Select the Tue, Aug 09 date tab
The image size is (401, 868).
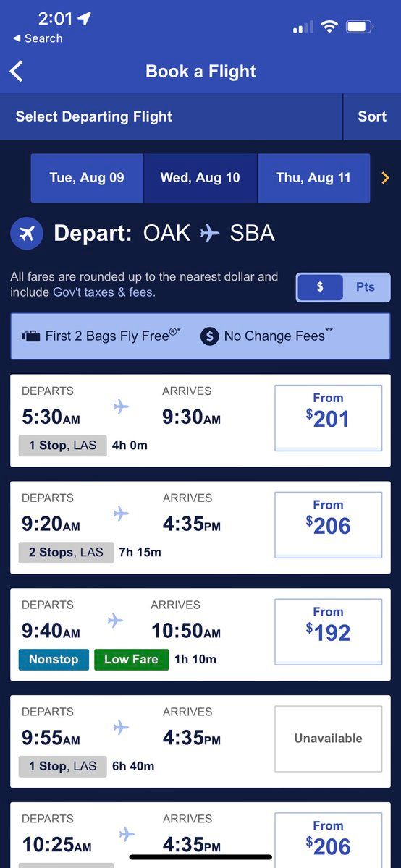87,178
